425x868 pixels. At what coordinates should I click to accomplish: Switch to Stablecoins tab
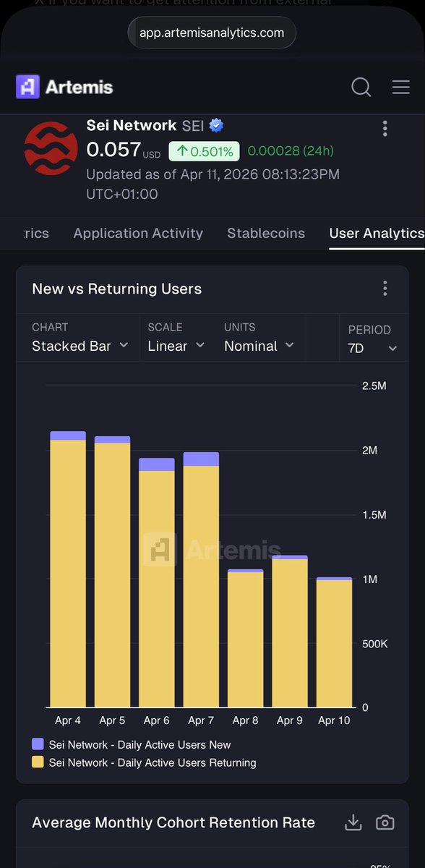266,233
